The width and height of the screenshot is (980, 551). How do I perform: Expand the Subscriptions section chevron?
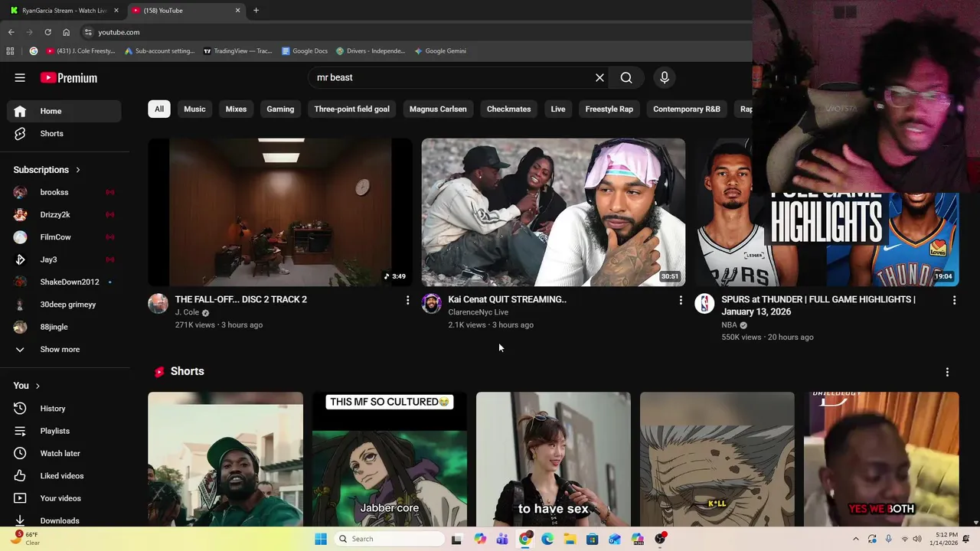click(x=77, y=170)
